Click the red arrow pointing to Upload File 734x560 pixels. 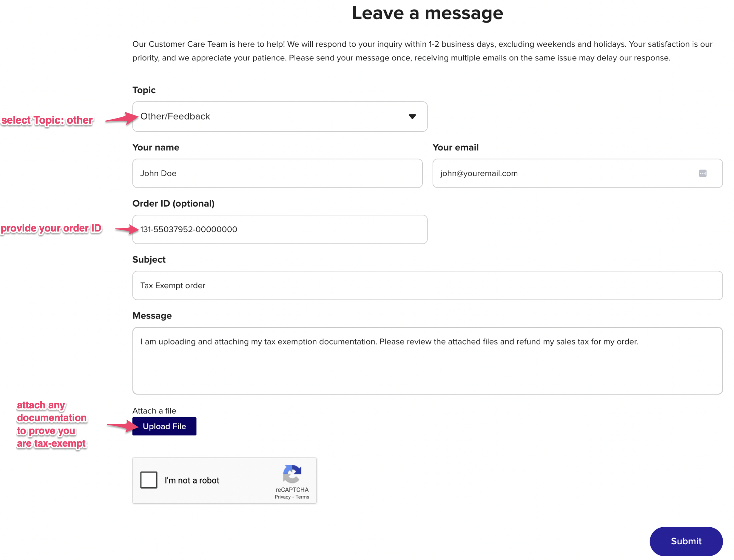[122, 425]
